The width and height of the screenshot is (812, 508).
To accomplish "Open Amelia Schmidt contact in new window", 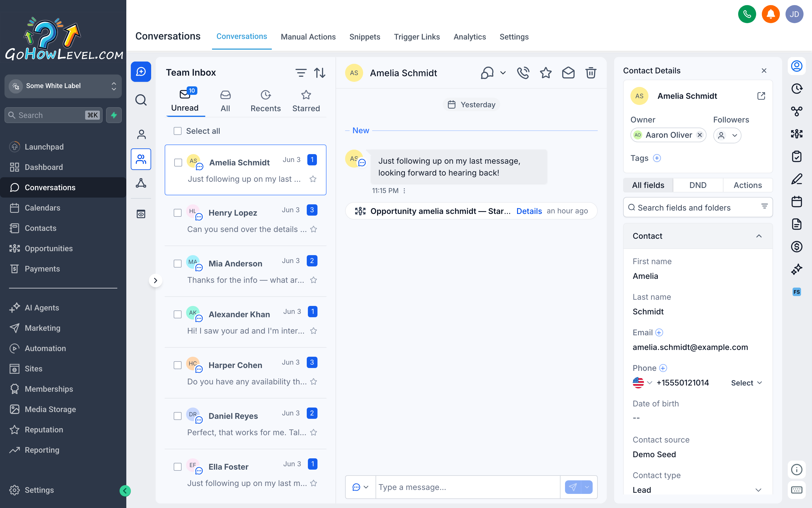I will coord(761,96).
